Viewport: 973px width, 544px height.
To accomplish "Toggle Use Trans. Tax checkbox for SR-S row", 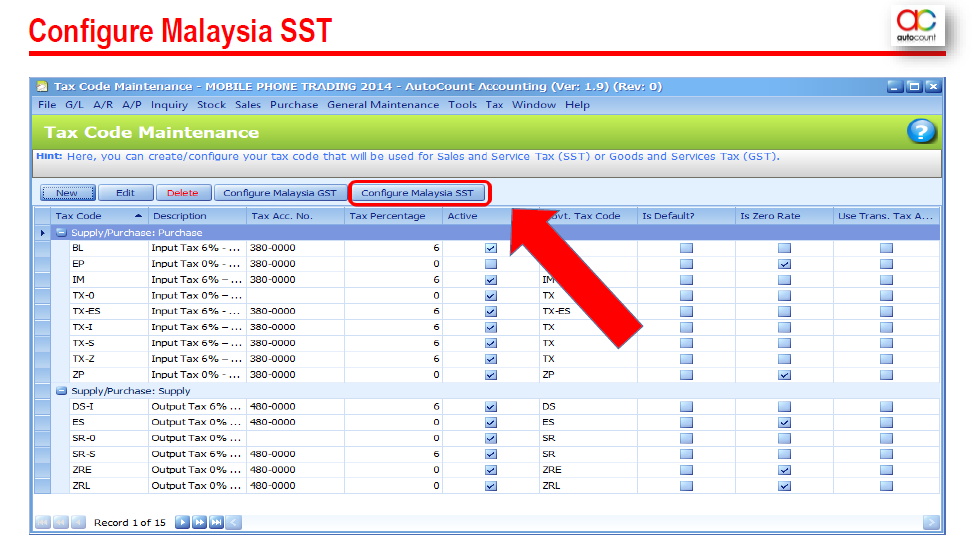I will click(886, 454).
